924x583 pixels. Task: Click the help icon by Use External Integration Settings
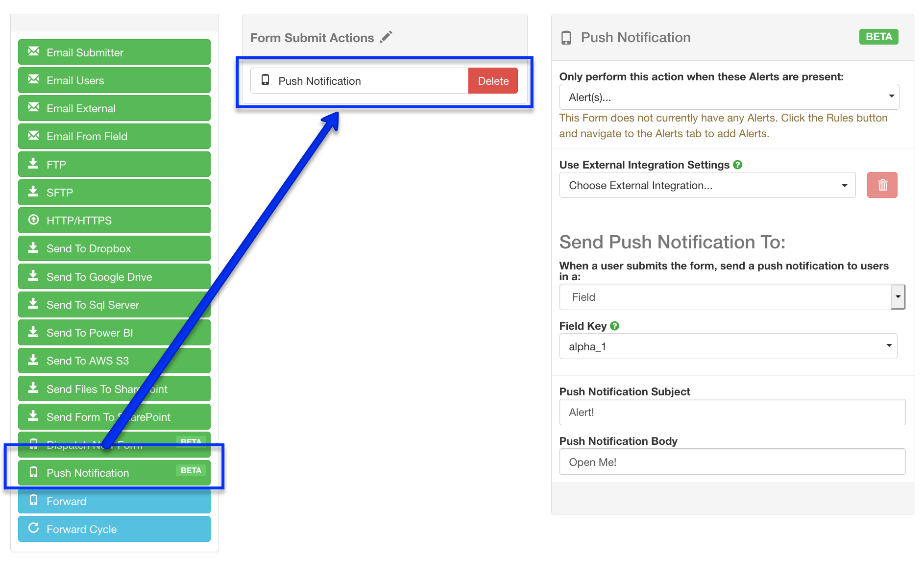point(738,165)
